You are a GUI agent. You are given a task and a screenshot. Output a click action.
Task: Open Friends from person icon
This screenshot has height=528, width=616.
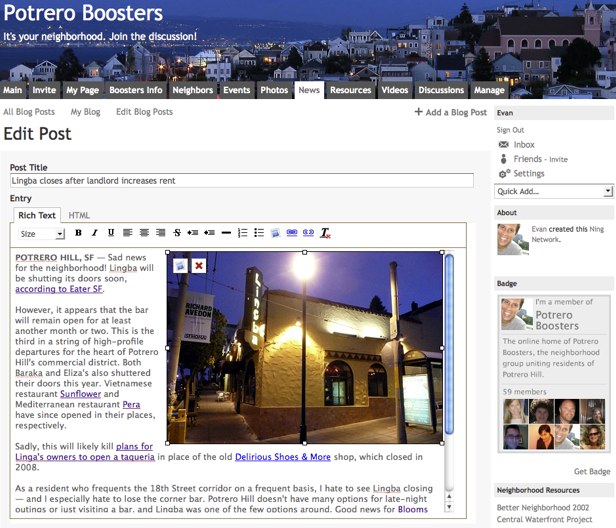coord(503,159)
